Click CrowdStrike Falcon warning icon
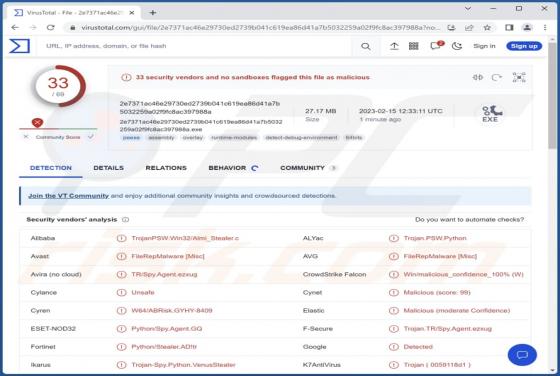The width and height of the screenshot is (560, 376). click(x=394, y=275)
